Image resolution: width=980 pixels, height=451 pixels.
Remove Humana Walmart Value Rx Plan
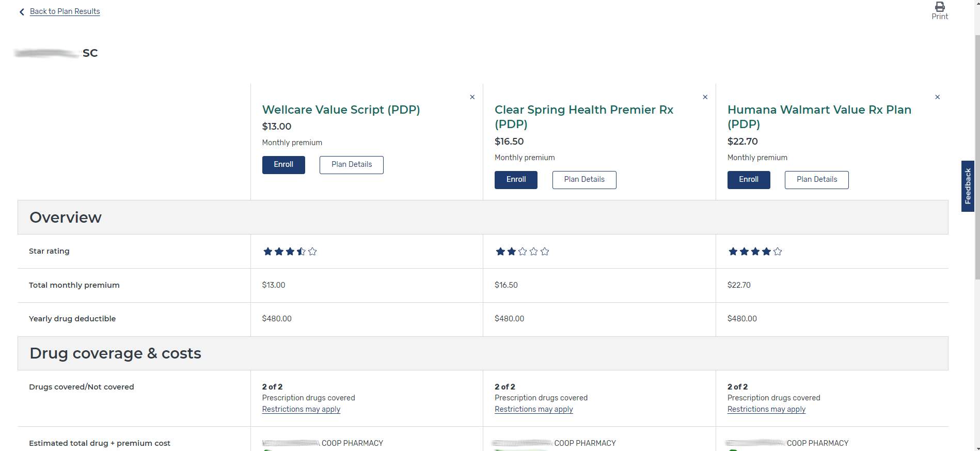pyautogui.click(x=938, y=97)
